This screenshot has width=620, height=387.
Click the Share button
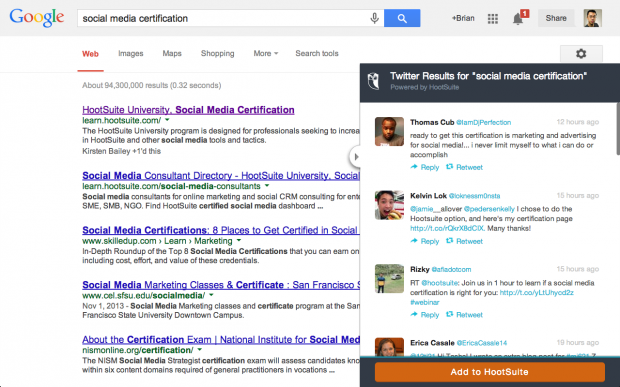click(x=556, y=18)
